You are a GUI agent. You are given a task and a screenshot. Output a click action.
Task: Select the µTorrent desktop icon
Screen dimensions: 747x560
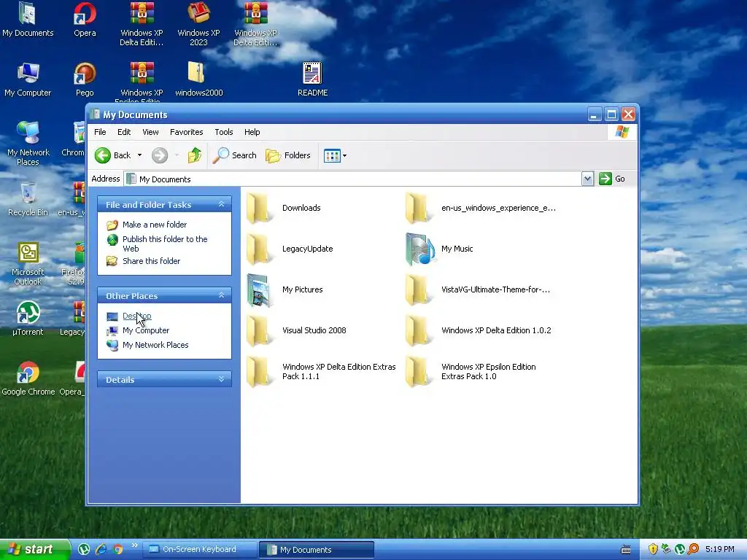(28, 312)
